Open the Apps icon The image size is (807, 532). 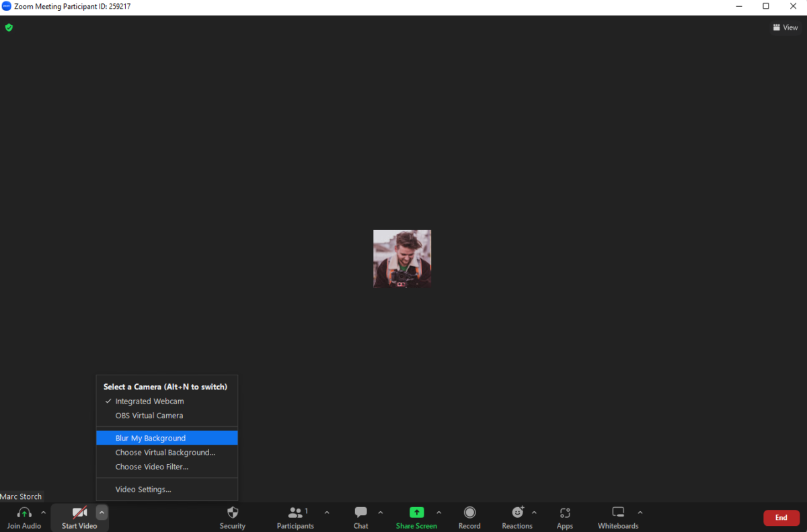point(565,513)
